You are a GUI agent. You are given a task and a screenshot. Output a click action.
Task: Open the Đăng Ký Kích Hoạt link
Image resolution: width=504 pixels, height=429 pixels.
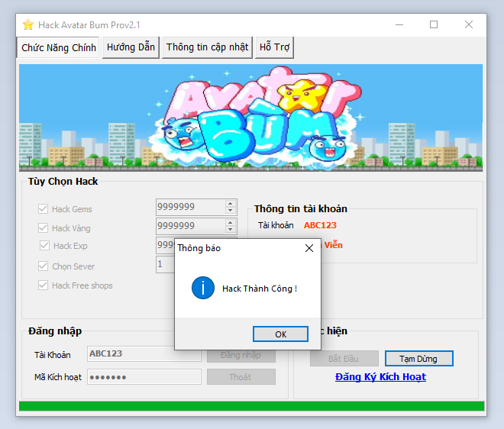380,376
